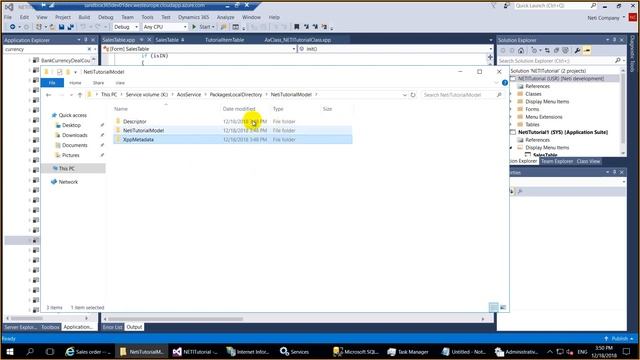Go up one folder level in File Explorer
The width and height of the screenshot is (640, 360).
80,95
